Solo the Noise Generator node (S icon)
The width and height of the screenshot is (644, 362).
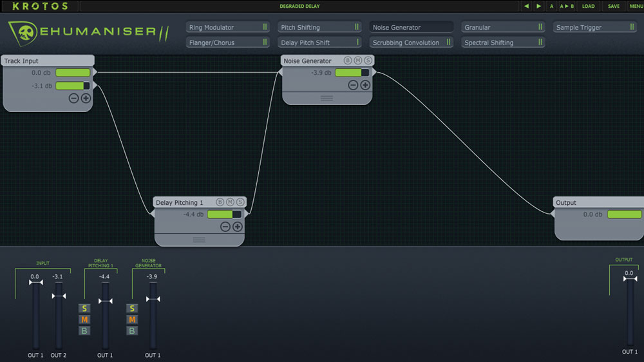pyautogui.click(x=368, y=61)
